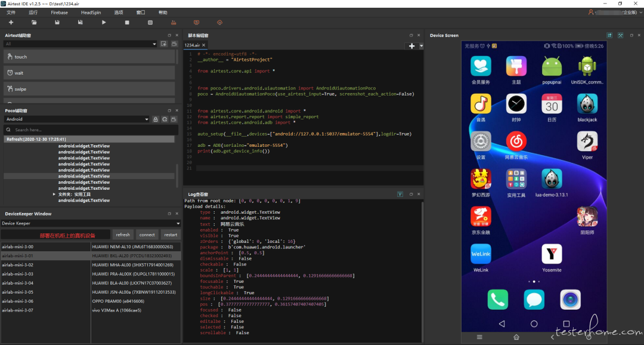Tap the 主题 theme app icon on device
The width and height of the screenshot is (644, 345).
coord(516,66)
